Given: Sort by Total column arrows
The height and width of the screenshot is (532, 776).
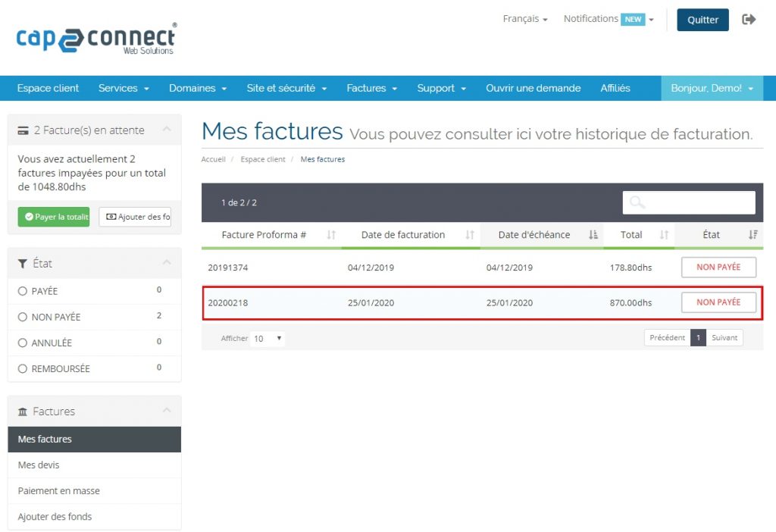Looking at the screenshot, I should pos(664,235).
